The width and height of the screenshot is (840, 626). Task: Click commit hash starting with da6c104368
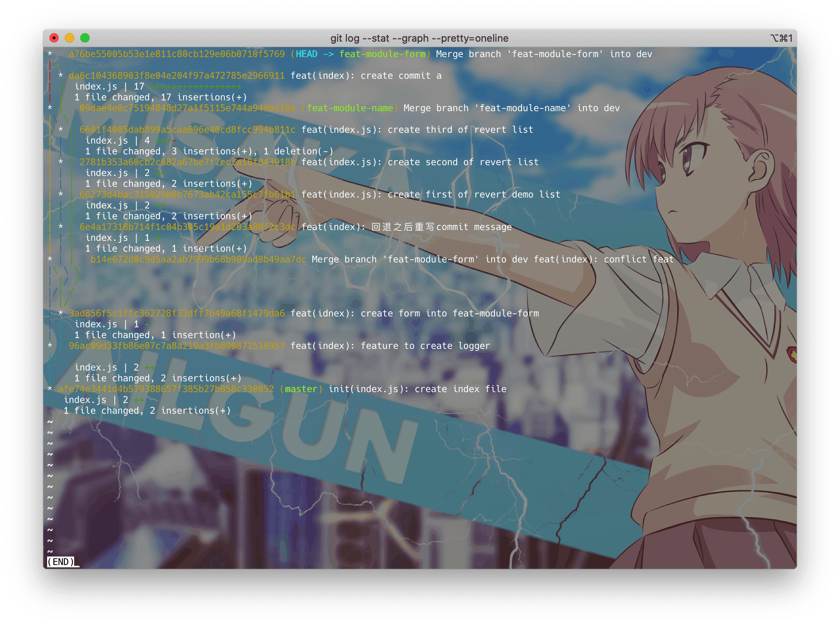coord(177,76)
